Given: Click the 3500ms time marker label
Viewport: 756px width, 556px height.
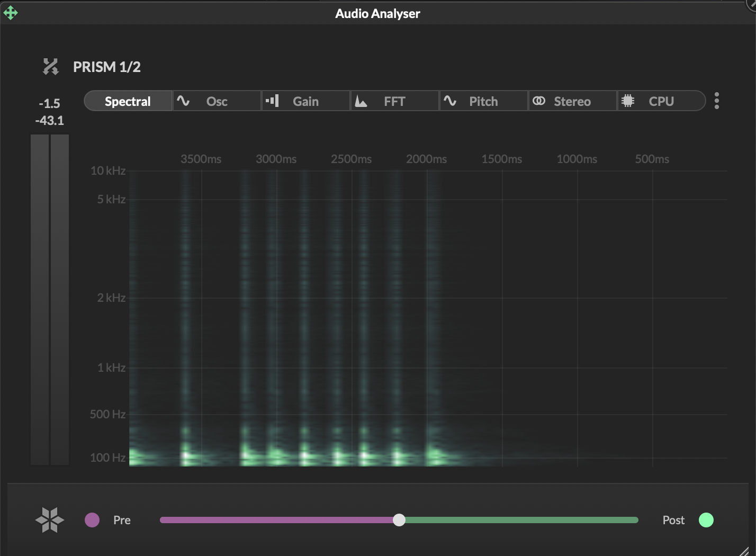Looking at the screenshot, I should point(201,159).
